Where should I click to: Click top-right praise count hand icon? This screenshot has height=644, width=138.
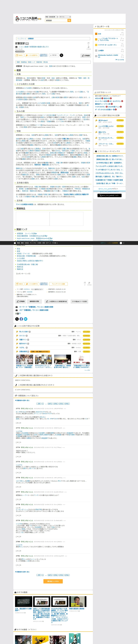[x=88, y=43]
